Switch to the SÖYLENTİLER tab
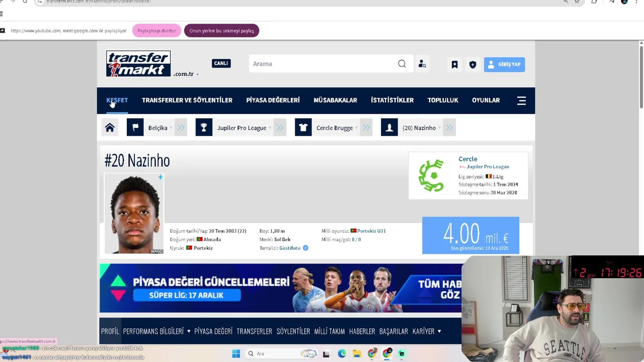This screenshot has width=644, height=362. 293,331
